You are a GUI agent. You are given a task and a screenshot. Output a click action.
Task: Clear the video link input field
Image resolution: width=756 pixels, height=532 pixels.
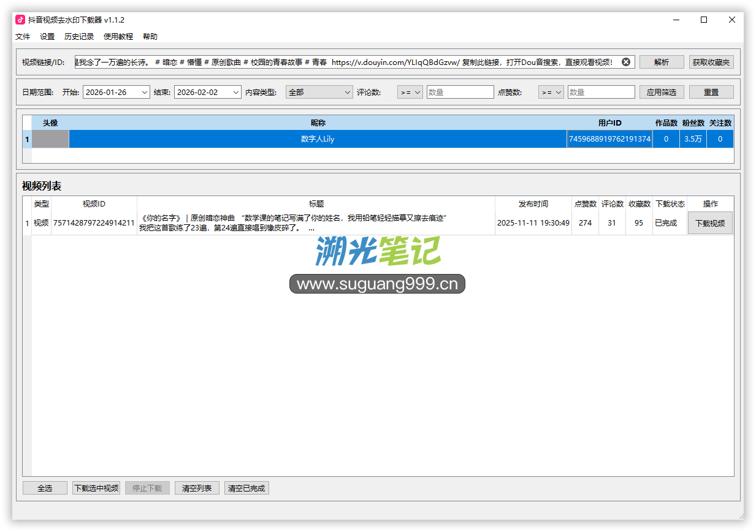coord(625,62)
